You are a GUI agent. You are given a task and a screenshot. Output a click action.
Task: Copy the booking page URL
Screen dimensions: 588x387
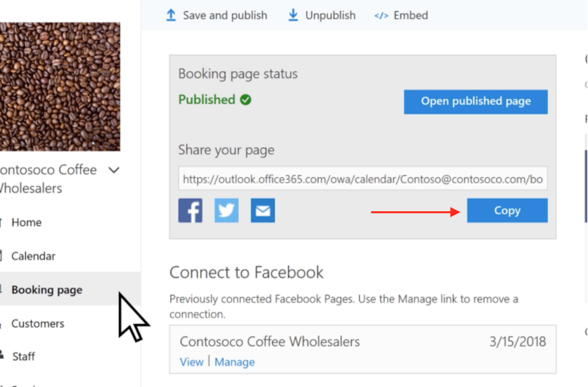(507, 210)
